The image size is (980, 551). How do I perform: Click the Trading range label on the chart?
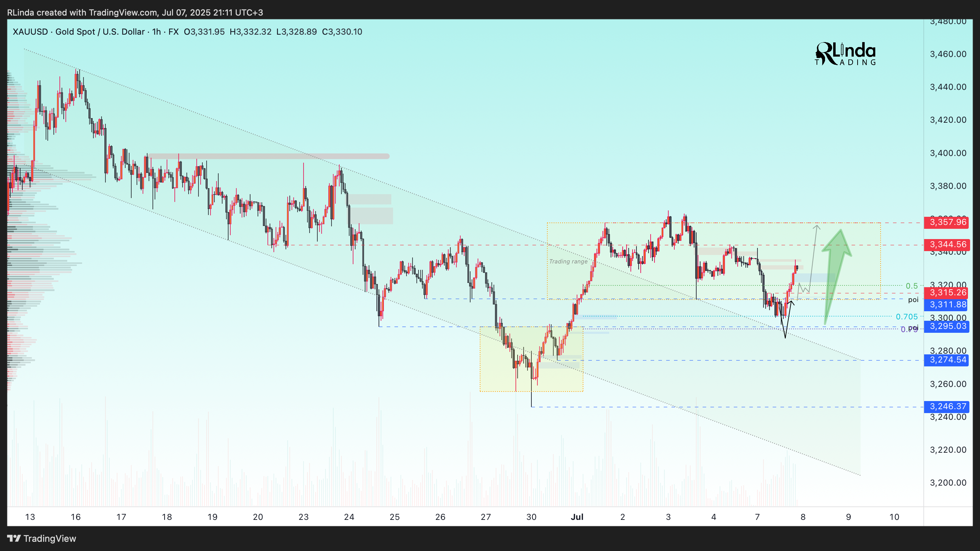(x=569, y=262)
